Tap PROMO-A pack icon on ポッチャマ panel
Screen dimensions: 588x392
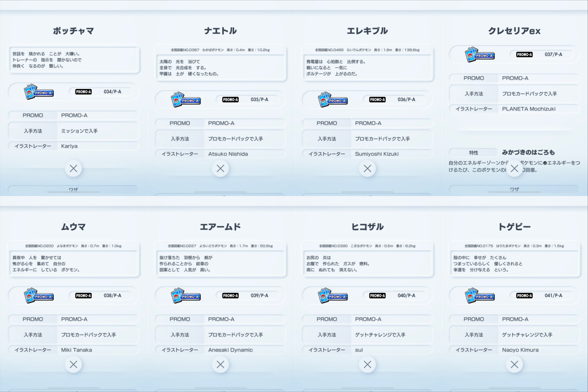point(39,92)
